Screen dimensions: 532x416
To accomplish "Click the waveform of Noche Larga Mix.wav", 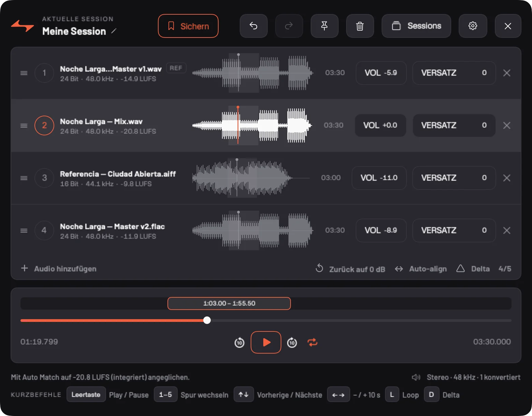I will [252, 125].
